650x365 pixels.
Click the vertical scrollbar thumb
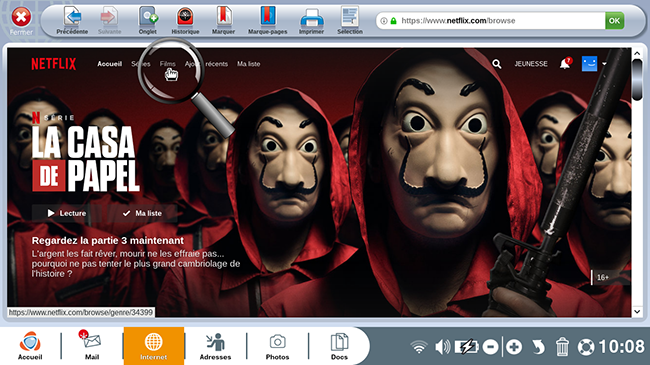coord(637,80)
